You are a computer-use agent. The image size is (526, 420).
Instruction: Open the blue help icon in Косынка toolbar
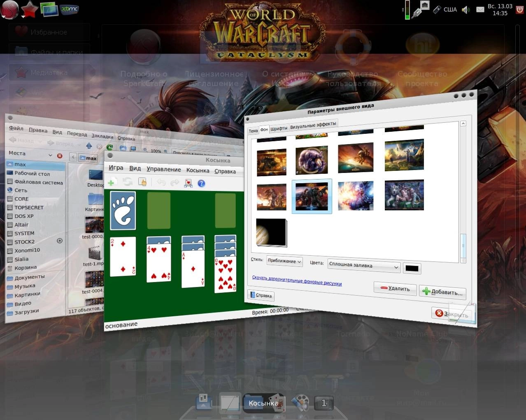point(201,184)
